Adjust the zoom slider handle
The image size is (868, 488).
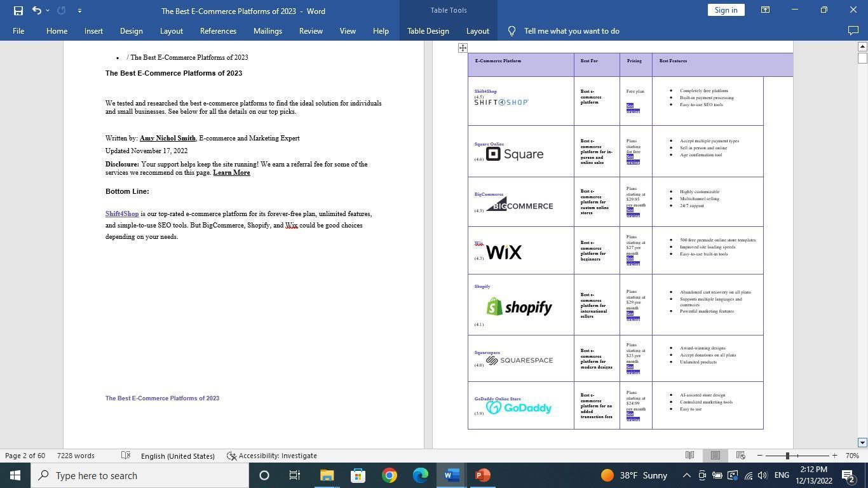point(787,456)
